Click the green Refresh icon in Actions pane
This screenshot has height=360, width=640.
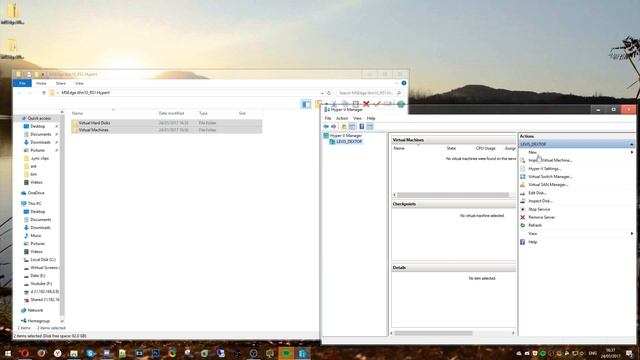523,225
